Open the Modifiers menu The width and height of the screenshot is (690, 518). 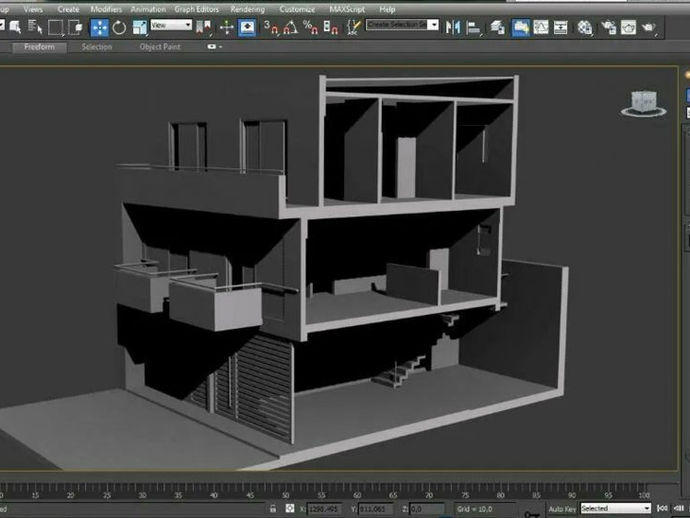(x=106, y=9)
